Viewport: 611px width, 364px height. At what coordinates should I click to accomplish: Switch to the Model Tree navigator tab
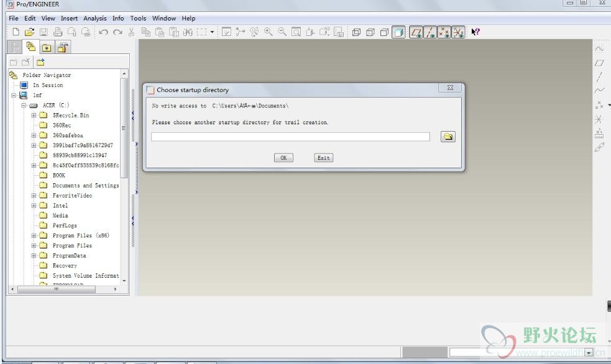tap(15, 47)
